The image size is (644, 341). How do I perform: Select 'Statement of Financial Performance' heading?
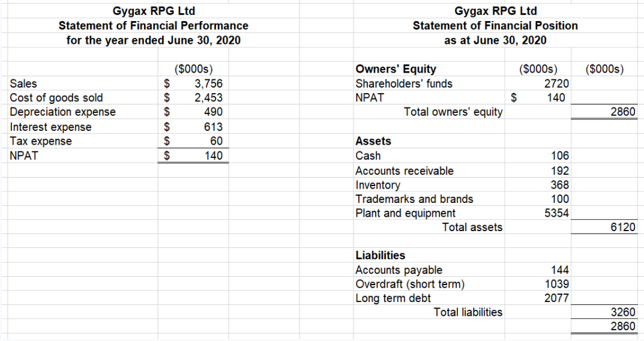tap(154, 25)
